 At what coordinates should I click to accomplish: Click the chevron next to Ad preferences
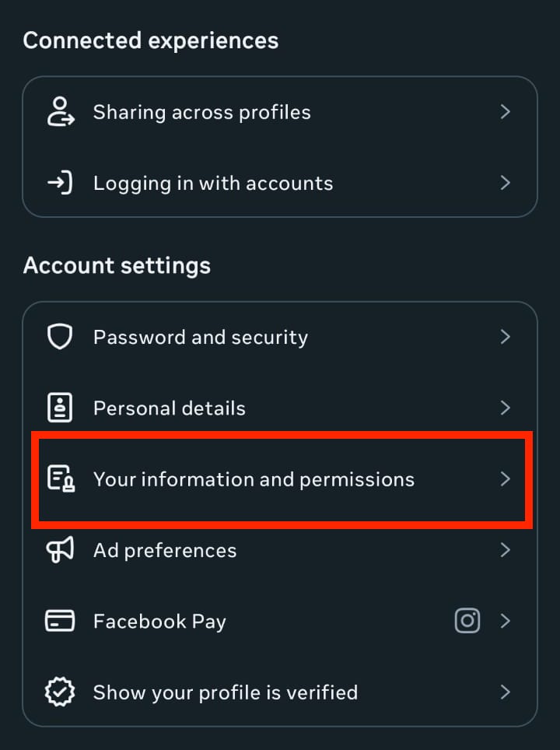pyautogui.click(x=506, y=550)
